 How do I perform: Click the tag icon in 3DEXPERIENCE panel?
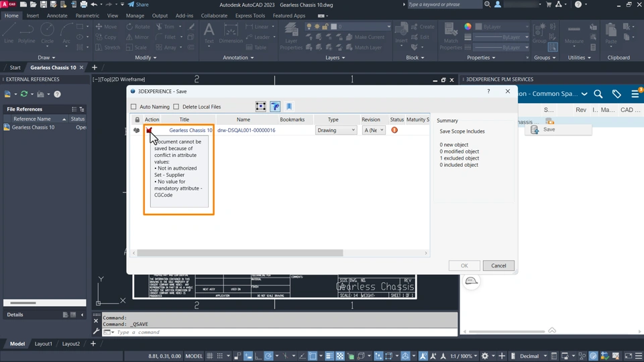click(x=616, y=94)
